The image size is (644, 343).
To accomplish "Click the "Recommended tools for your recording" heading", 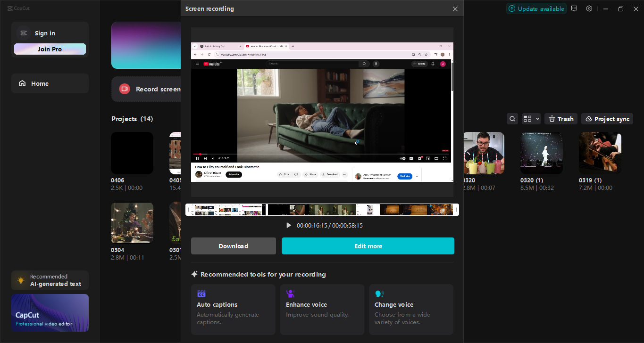I will coord(263,274).
